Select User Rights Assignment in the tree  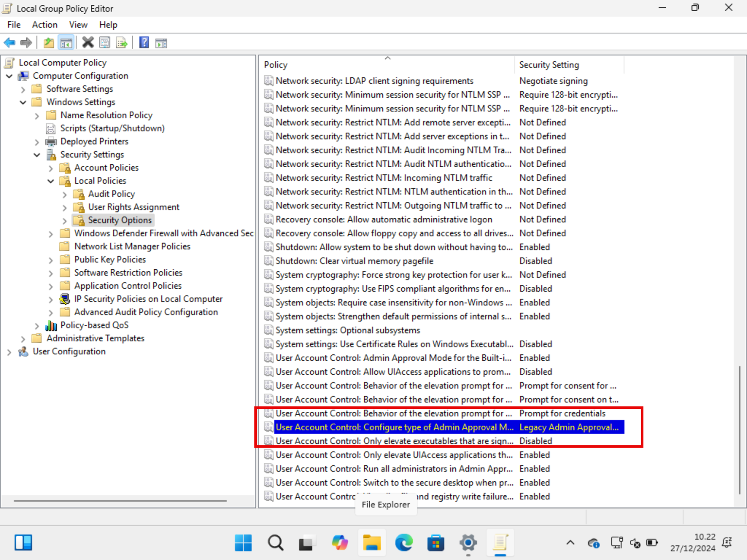[133, 207]
